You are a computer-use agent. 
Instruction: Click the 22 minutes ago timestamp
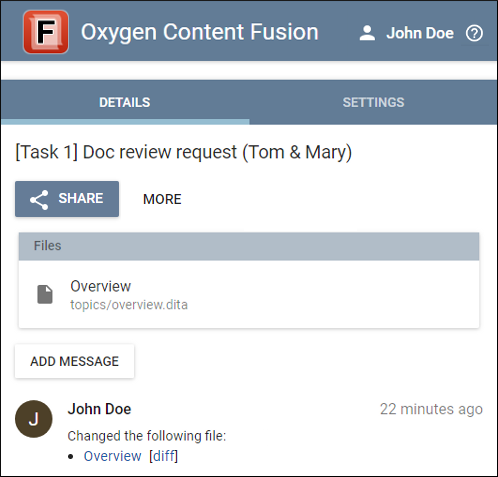431,409
